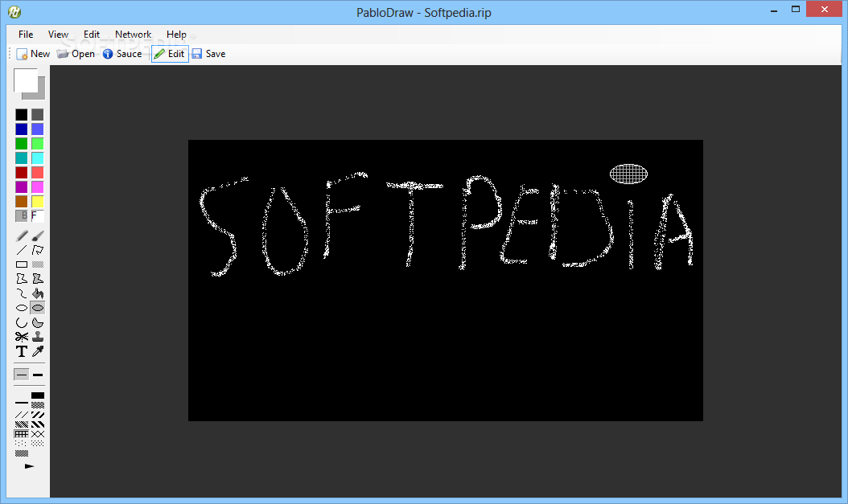The image size is (848, 504).
Task: Select the filled Rectangle tool
Action: 38,264
